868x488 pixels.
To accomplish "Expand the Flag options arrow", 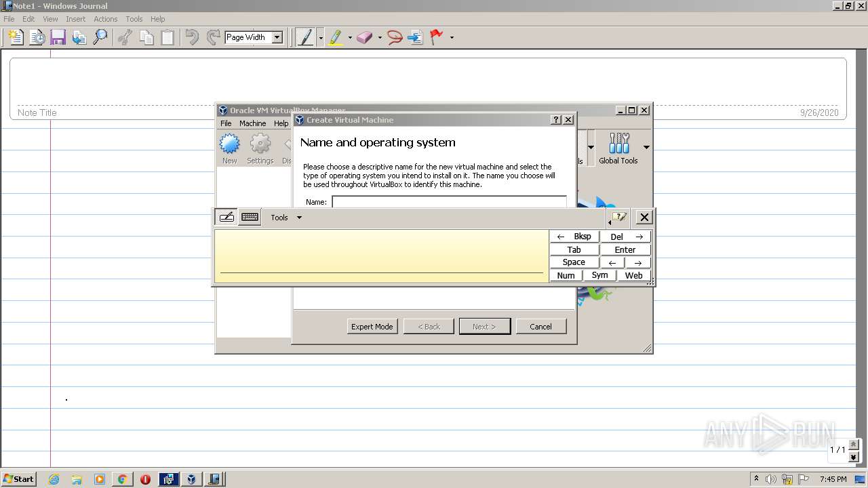I will pyautogui.click(x=452, y=37).
